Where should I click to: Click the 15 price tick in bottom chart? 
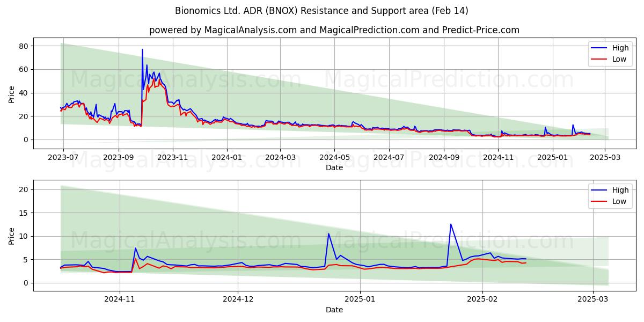coord(24,213)
